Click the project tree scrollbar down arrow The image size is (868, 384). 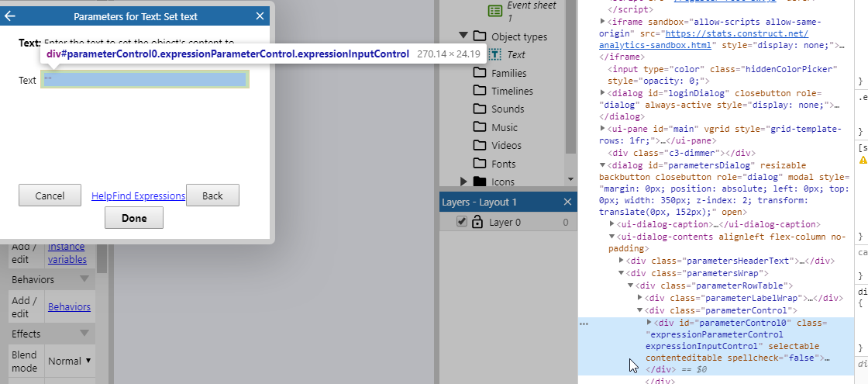pyautogui.click(x=570, y=179)
